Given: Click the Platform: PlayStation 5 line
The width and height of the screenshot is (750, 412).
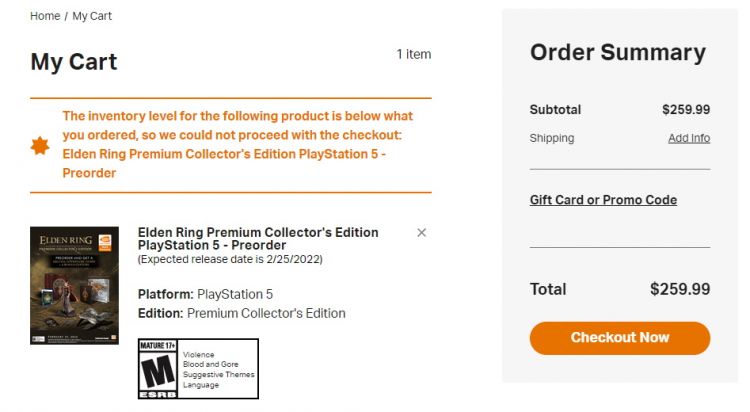Looking at the screenshot, I should click(x=205, y=294).
